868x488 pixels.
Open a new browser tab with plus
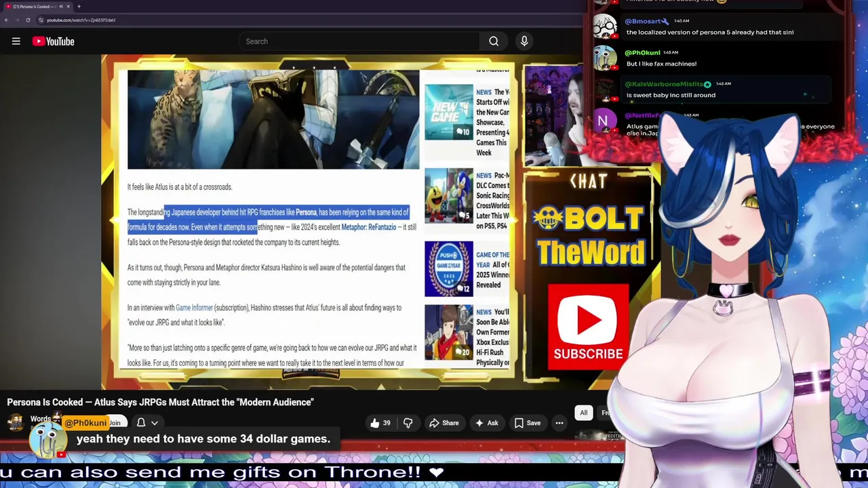tap(79, 6)
